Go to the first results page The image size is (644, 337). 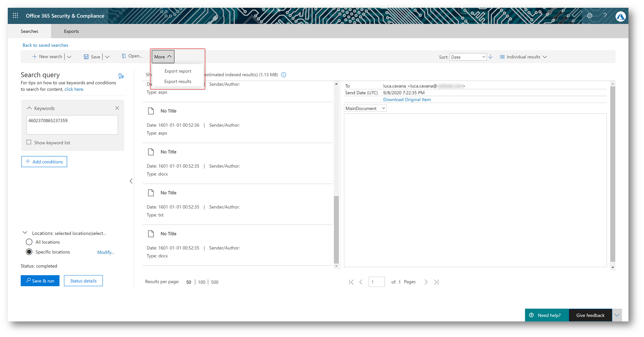click(x=351, y=282)
